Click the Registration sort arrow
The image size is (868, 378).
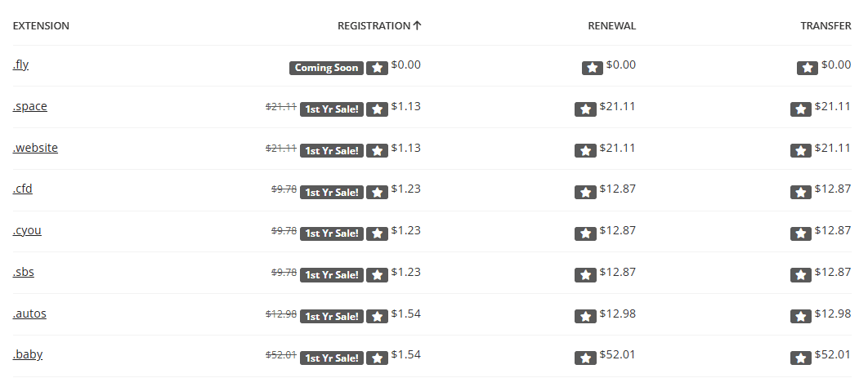click(x=418, y=25)
